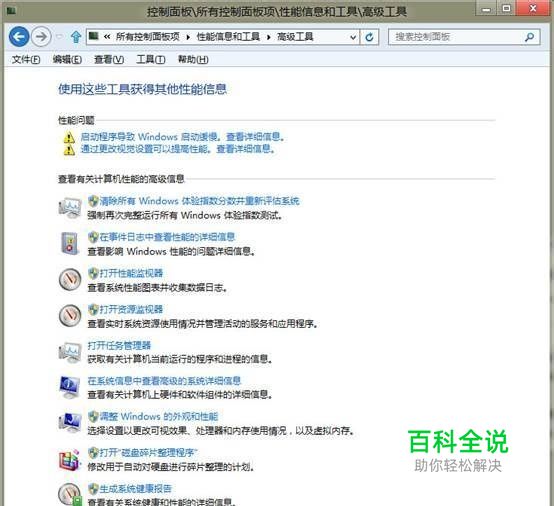Viewport: 554px width, 506px height.
Task: Click the disk defragmenter icon
Action: tap(69, 460)
